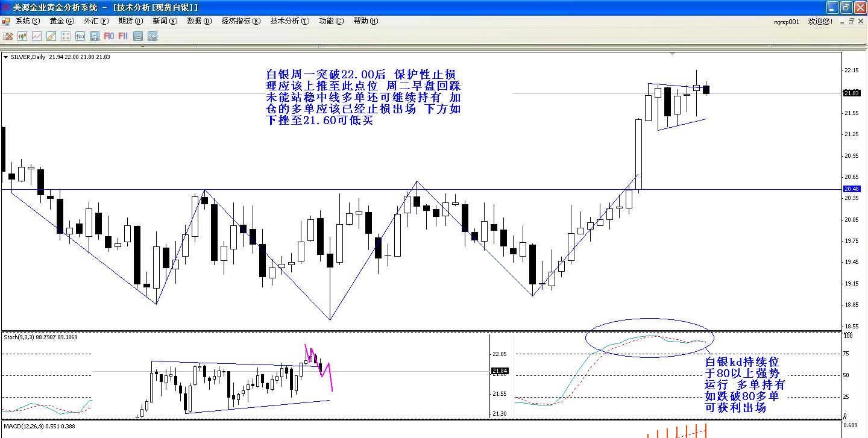Click the 21.83 current price tag
This screenshot has height=438, width=868.
[x=852, y=93]
